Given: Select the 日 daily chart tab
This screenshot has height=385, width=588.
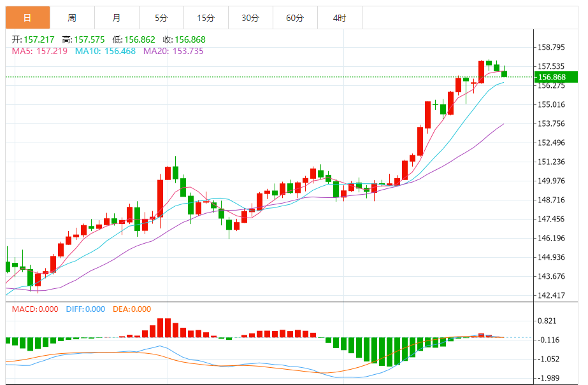Looking at the screenshot, I should pos(28,18).
